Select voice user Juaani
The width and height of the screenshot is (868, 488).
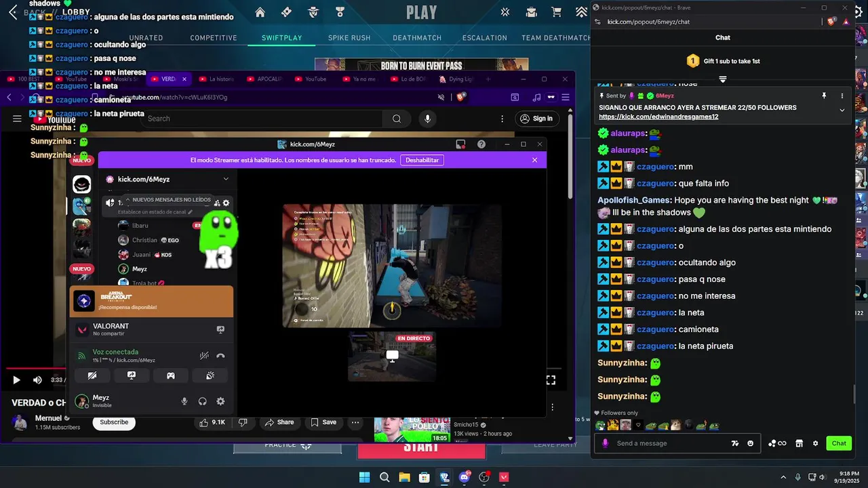point(141,255)
